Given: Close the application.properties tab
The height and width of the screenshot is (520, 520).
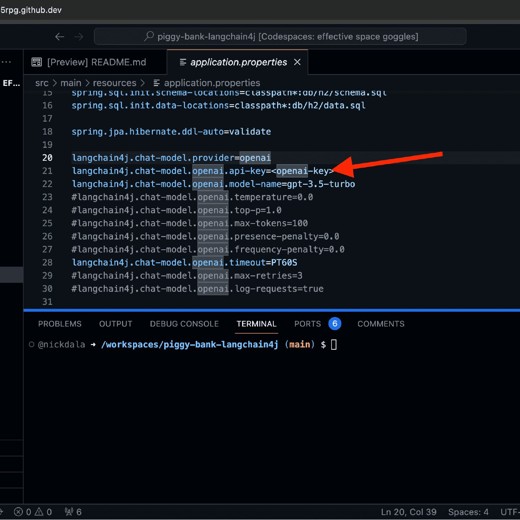Looking at the screenshot, I should tap(297, 62).
